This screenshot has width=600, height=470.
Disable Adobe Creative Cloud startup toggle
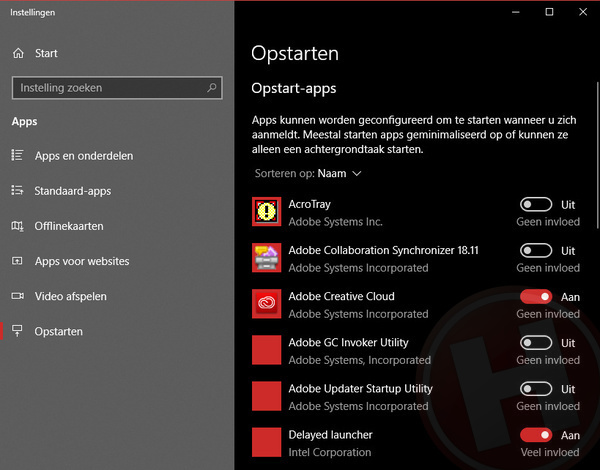[536, 297]
